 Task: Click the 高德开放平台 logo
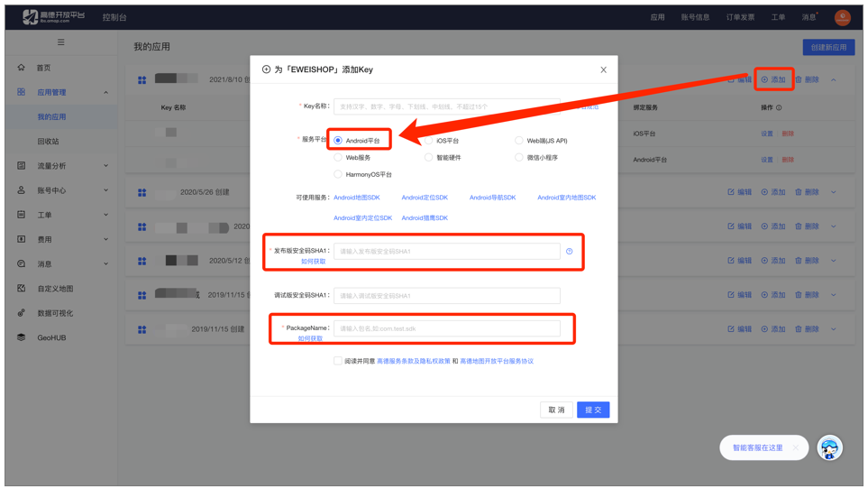[54, 17]
